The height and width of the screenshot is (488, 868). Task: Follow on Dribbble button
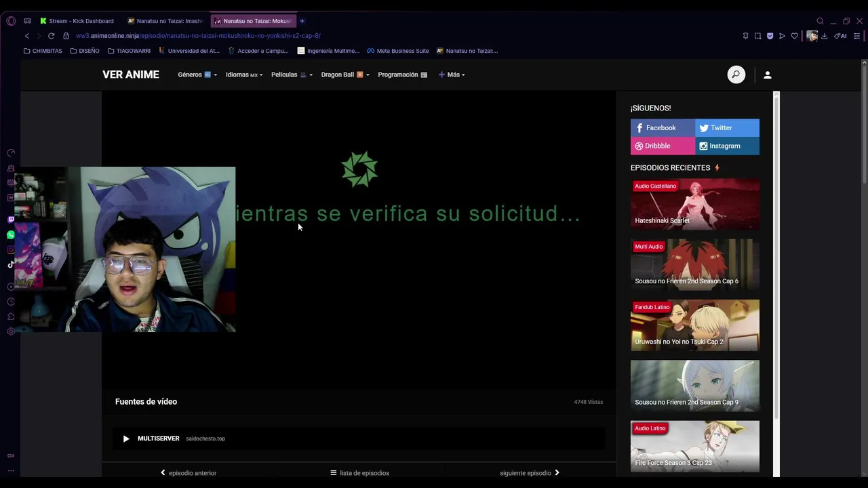663,146
